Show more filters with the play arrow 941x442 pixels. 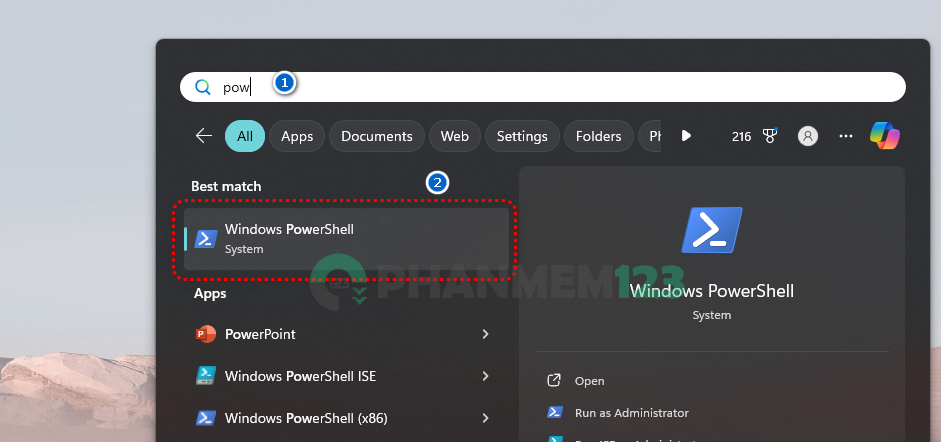pos(686,136)
